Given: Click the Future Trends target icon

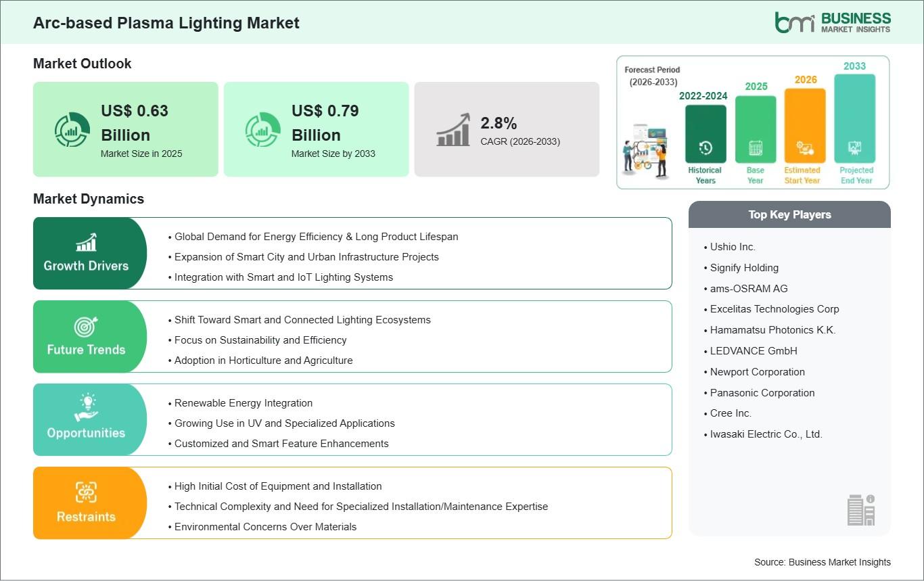Looking at the screenshot, I should [86, 326].
